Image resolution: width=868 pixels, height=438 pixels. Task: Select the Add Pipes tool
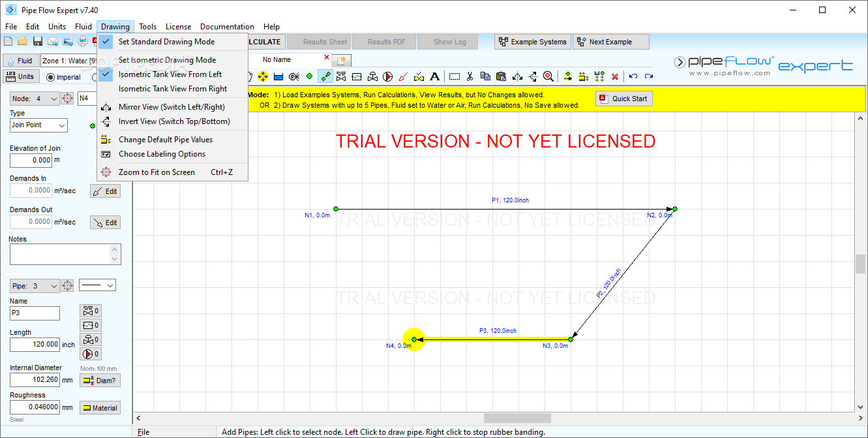(325, 76)
